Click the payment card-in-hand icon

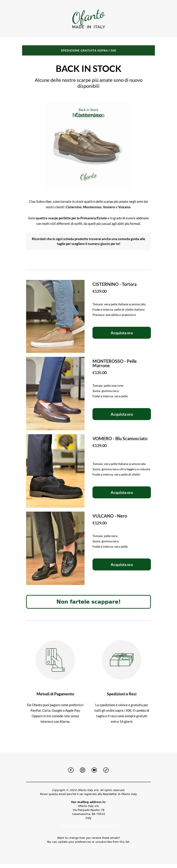[55, 660]
